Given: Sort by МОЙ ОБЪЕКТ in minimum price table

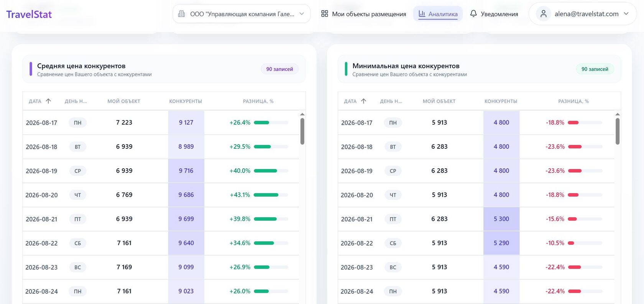Looking at the screenshot, I should coord(439,101).
